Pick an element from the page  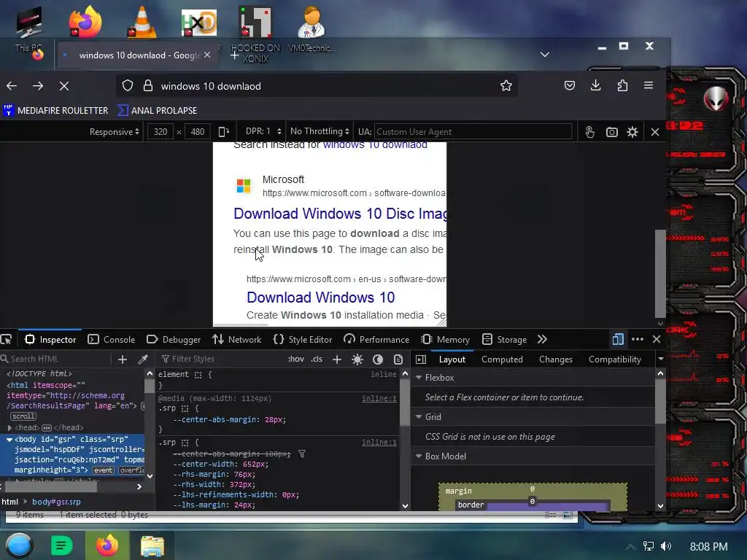(6, 340)
